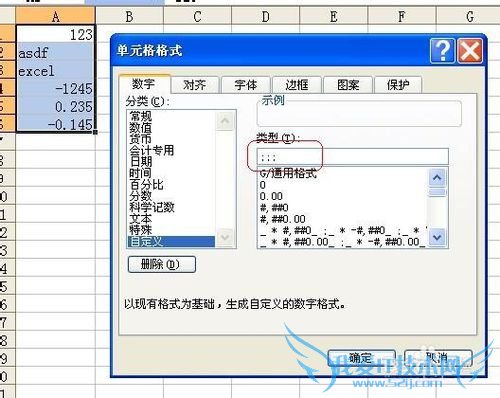
Task: Switch to the 图案 tab
Action: tap(348, 85)
